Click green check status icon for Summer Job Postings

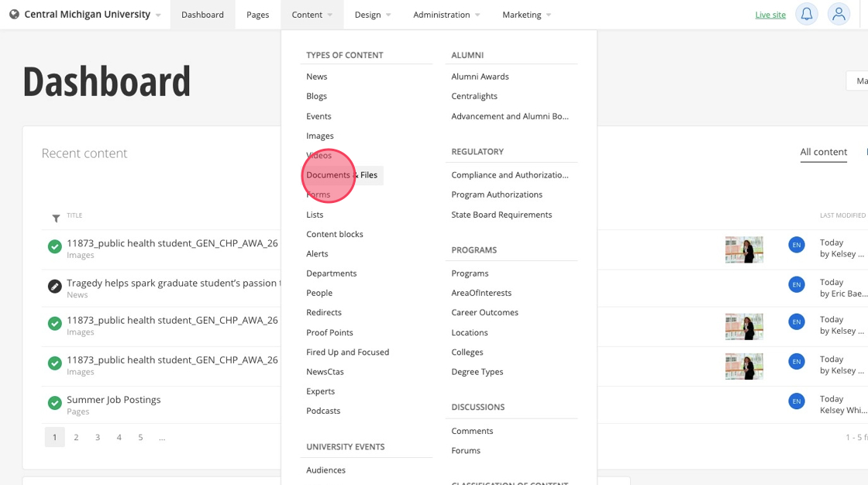(54, 403)
